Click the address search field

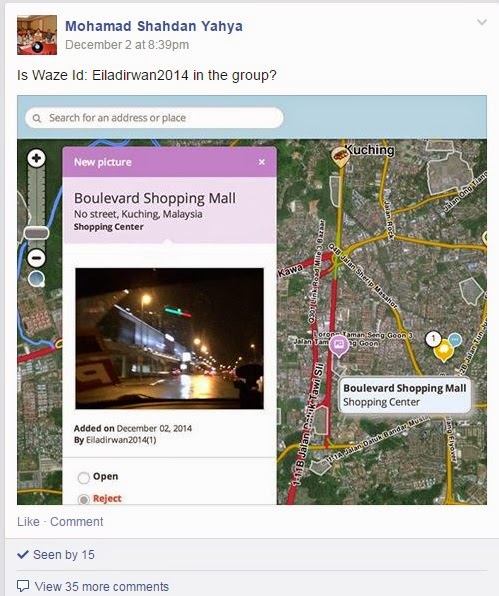tap(154, 118)
